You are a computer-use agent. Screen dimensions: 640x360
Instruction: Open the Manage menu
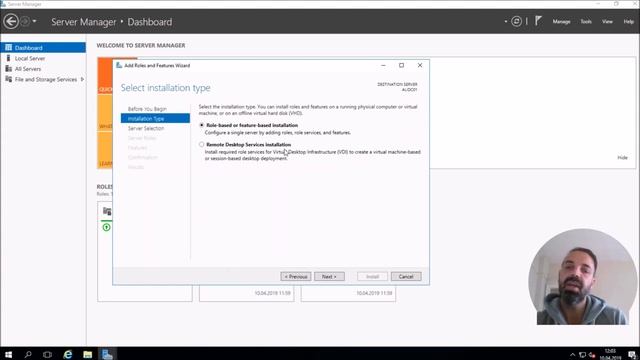561,22
